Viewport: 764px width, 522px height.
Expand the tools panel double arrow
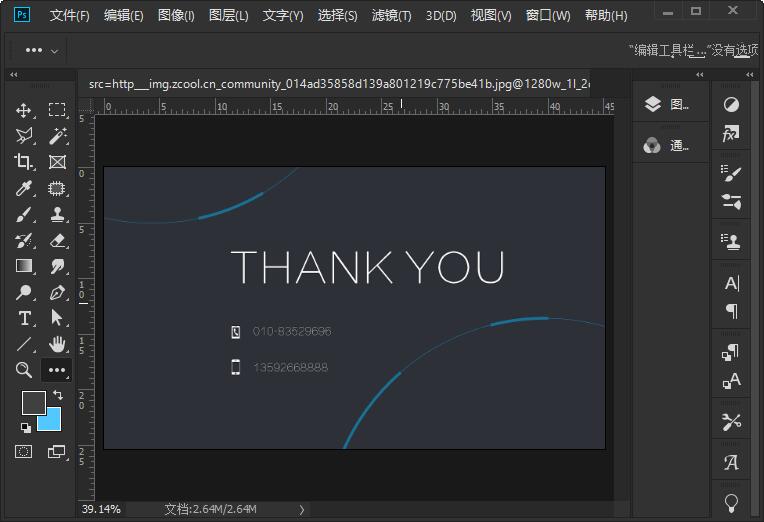coord(14,75)
